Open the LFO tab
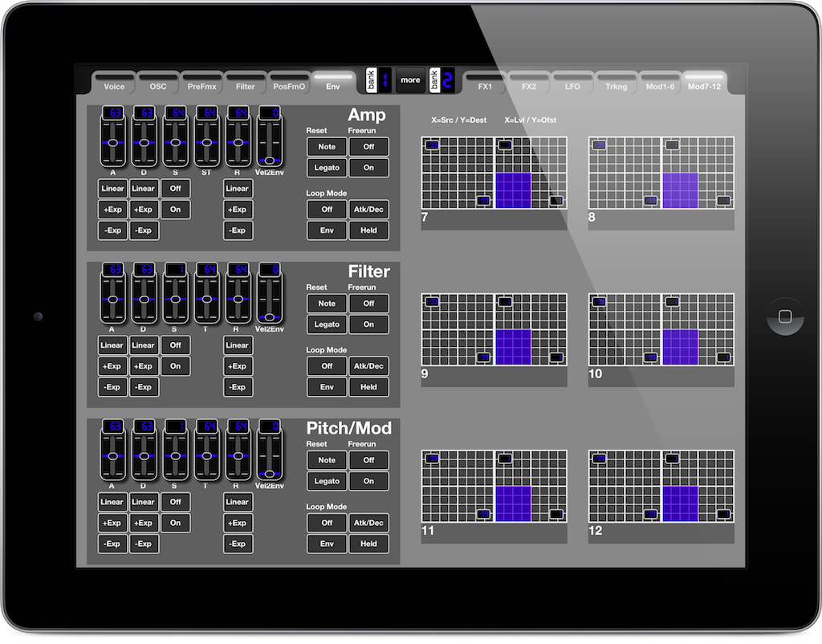 (x=572, y=86)
